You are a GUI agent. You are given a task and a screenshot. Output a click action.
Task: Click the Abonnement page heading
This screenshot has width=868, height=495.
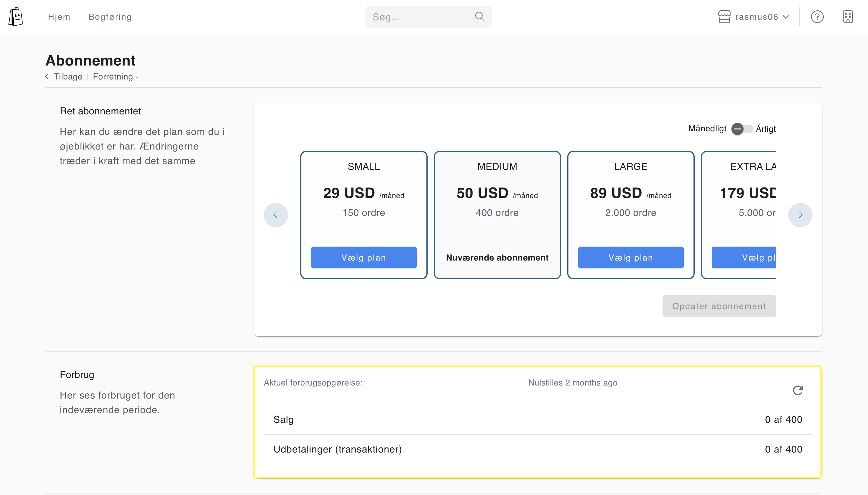90,60
